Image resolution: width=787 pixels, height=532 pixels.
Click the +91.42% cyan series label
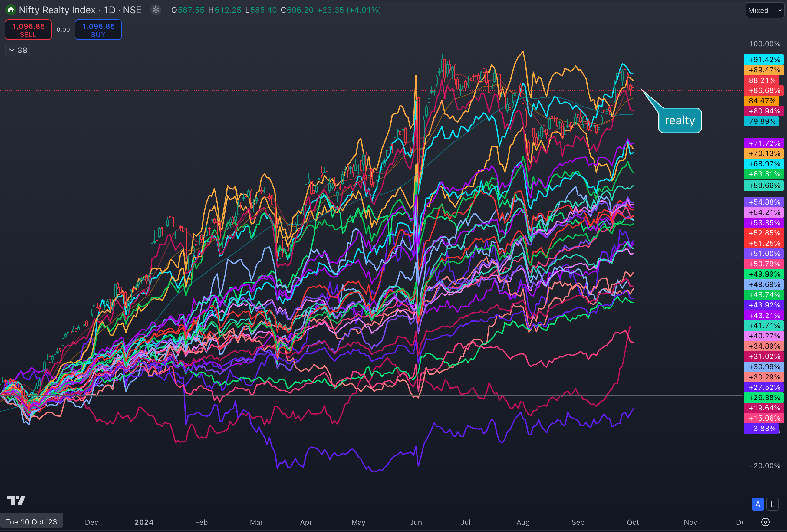(764, 60)
